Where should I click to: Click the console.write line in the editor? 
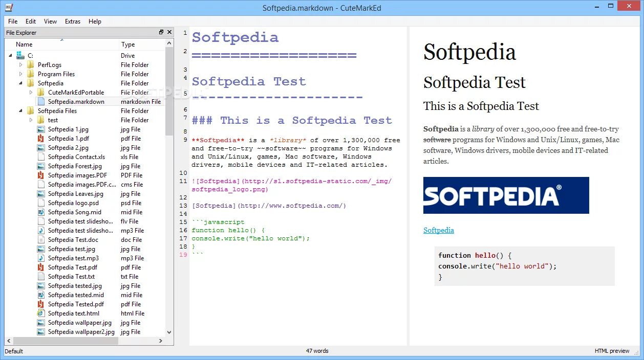(x=251, y=238)
